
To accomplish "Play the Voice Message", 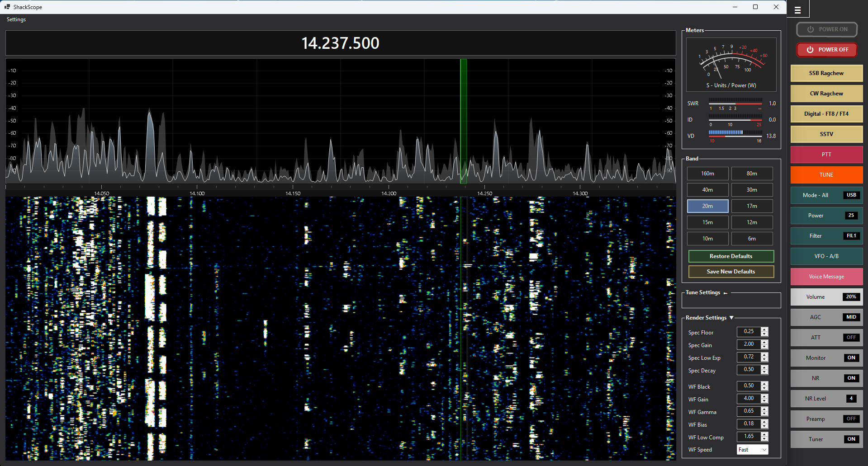I will tap(826, 277).
